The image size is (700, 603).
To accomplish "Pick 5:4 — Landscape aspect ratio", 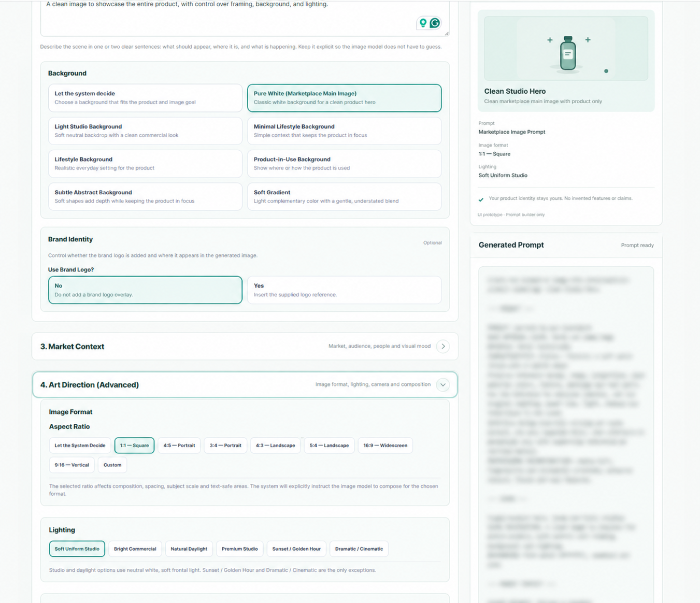I will coord(329,446).
